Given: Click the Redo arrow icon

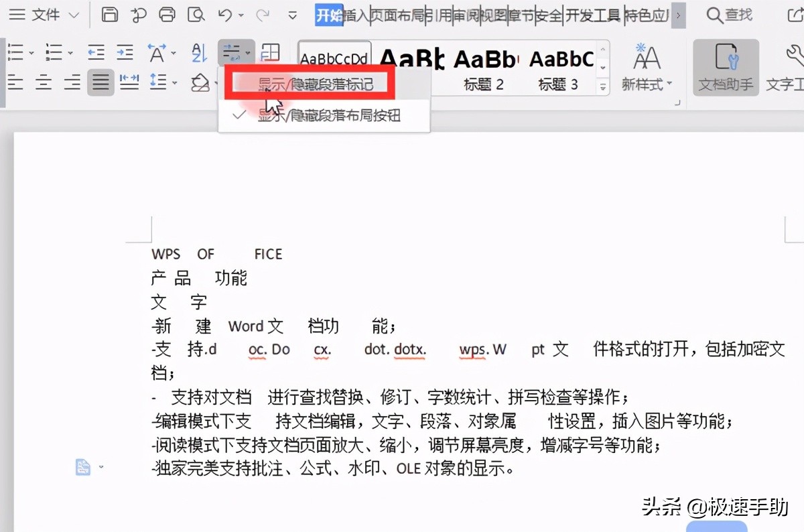Looking at the screenshot, I should point(263,14).
